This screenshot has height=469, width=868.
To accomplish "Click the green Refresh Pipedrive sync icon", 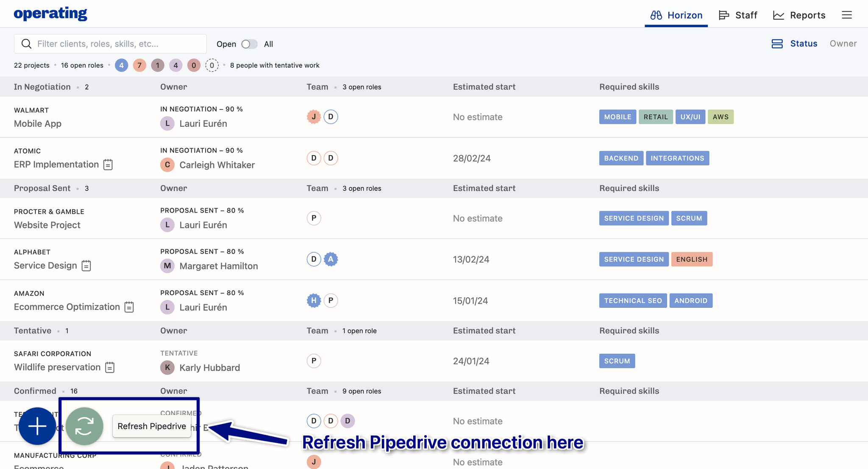I will 84,426.
